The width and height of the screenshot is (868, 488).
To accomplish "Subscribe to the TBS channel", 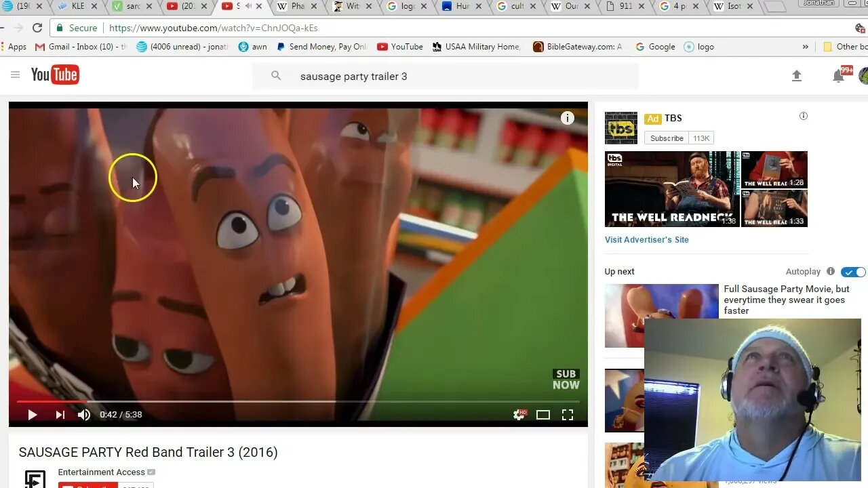I will point(667,138).
